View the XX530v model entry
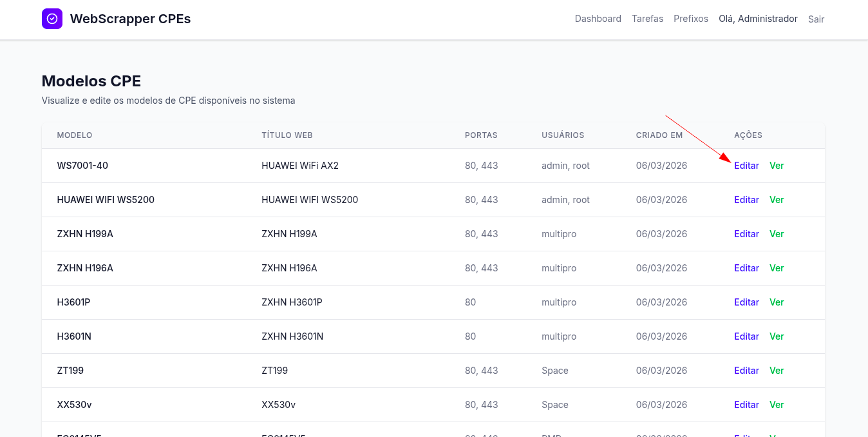This screenshot has height=437, width=868. pos(777,405)
